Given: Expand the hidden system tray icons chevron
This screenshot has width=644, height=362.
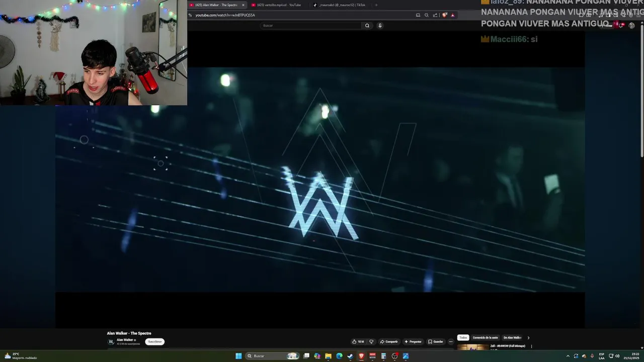Looking at the screenshot, I should (568, 356).
